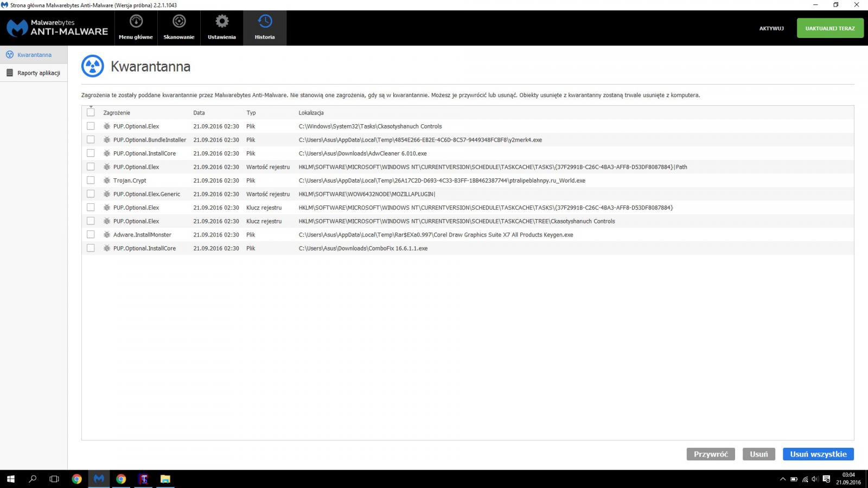The height and width of the screenshot is (488, 868).
Task: Click threat icon beside PUP.Optional.Elex.Generic
Action: [x=107, y=194]
